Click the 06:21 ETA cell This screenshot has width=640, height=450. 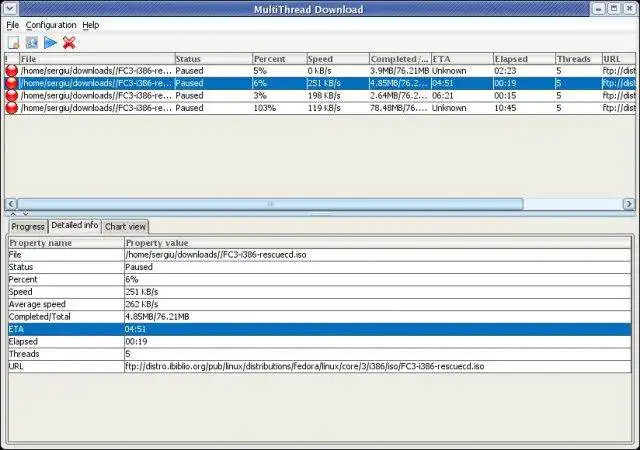point(462,96)
